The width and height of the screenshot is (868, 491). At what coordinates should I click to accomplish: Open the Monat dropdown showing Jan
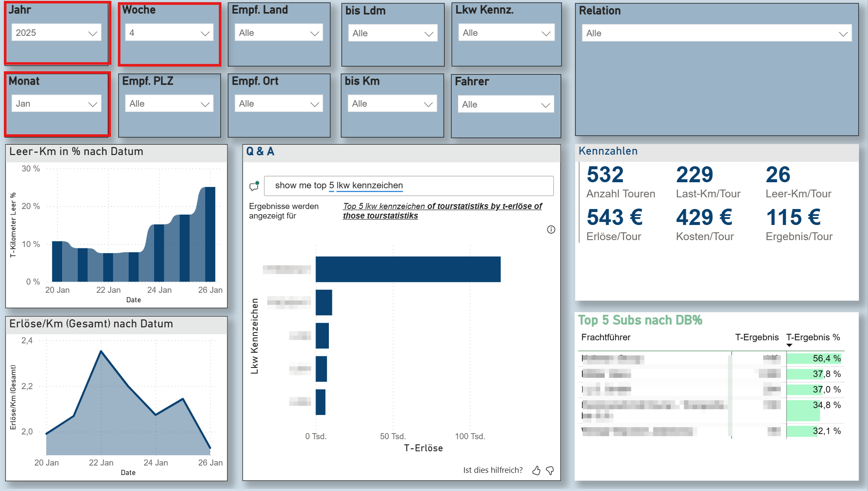click(x=56, y=104)
